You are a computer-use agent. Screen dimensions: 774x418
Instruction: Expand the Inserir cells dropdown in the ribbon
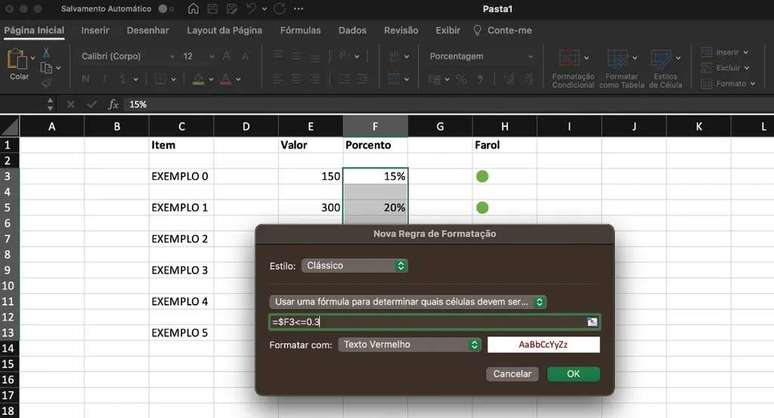[746, 52]
